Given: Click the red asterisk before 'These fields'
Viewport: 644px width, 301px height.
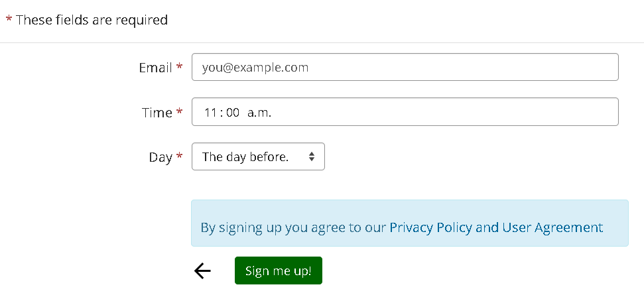Looking at the screenshot, I should [x=9, y=20].
